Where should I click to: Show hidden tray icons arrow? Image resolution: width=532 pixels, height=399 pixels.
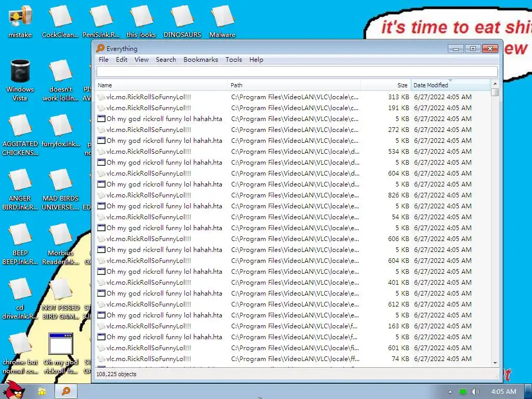[x=450, y=392]
